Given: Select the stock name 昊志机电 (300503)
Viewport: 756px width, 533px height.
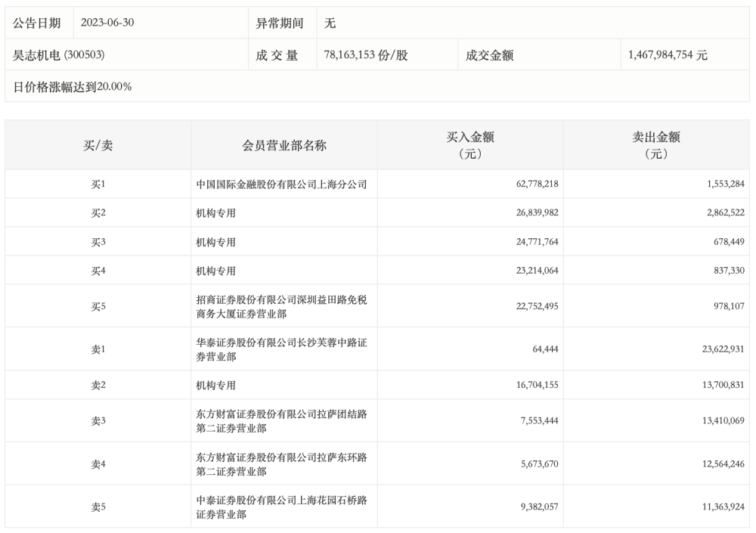Looking at the screenshot, I should 60,54.
